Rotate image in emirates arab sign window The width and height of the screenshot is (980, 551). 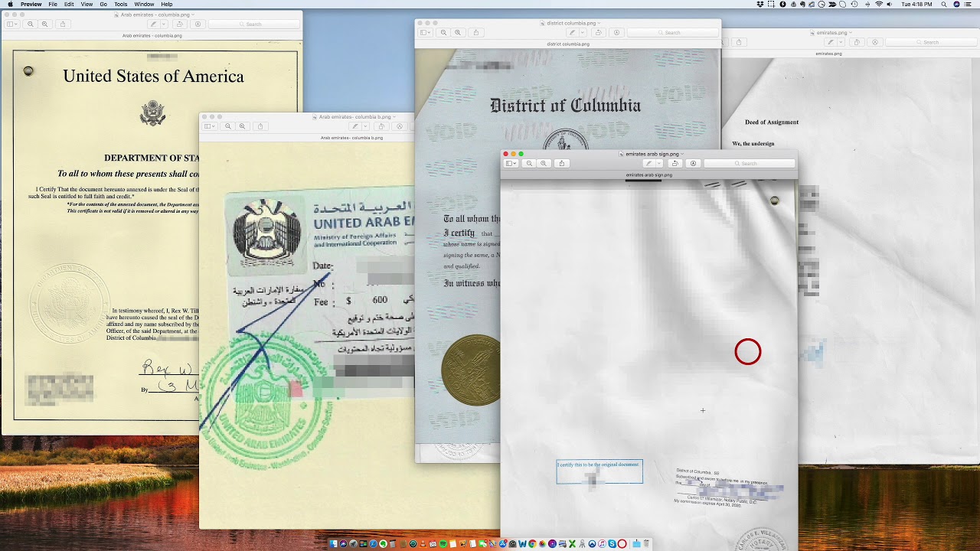[675, 163]
